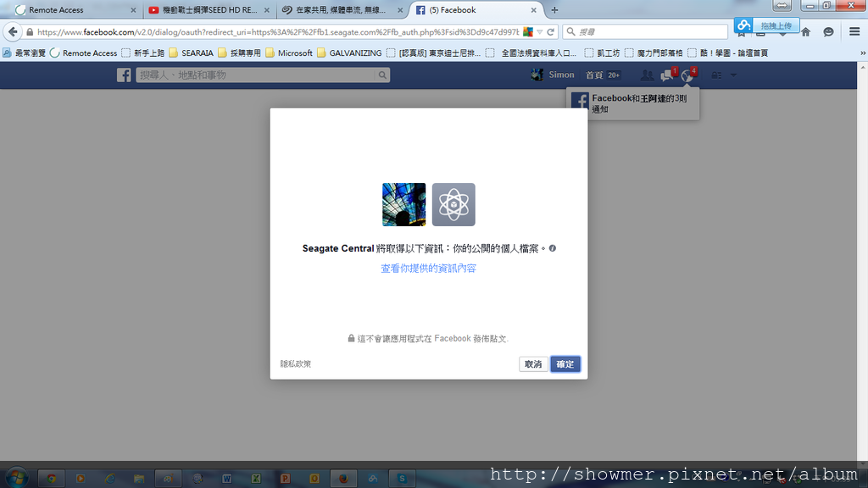The image size is (868, 488).
Task: Click the Seagate Central app atom icon
Action: pyautogui.click(x=453, y=205)
